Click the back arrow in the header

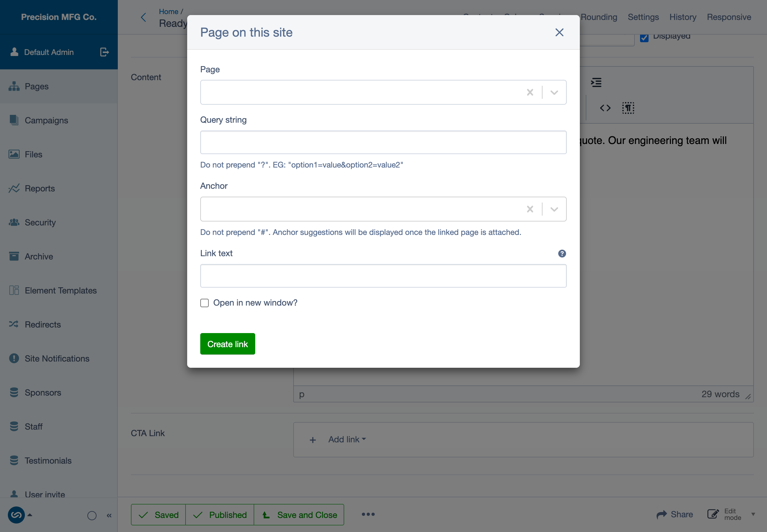[144, 17]
